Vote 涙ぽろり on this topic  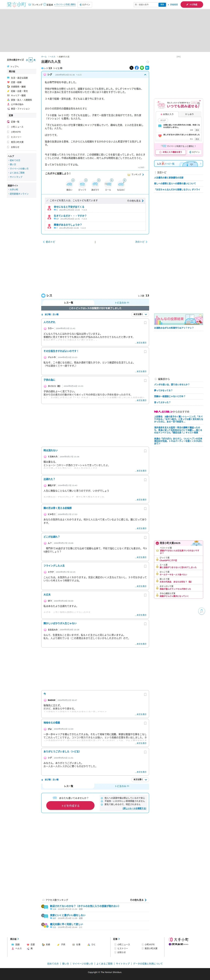pyautogui.click(x=95, y=185)
